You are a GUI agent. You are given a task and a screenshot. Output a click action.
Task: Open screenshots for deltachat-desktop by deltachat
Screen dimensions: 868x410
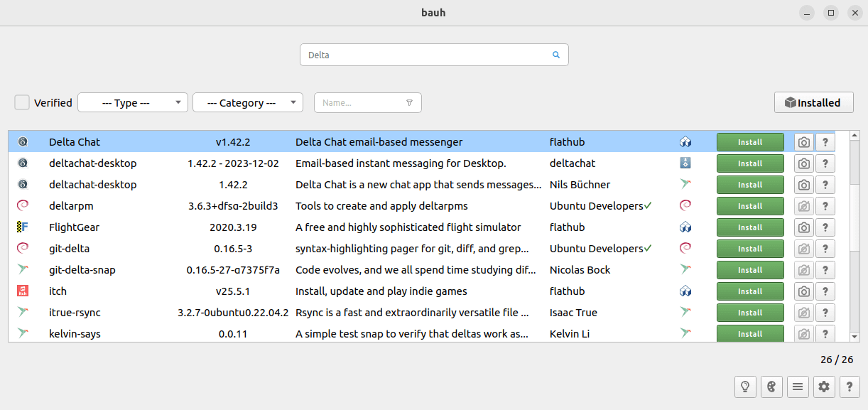pos(803,163)
